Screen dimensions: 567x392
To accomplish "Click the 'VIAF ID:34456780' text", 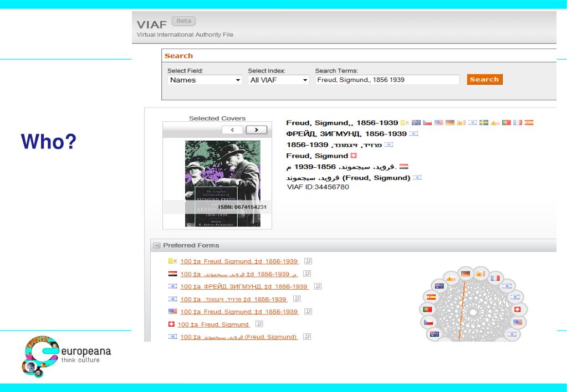I will click(318, 187).
